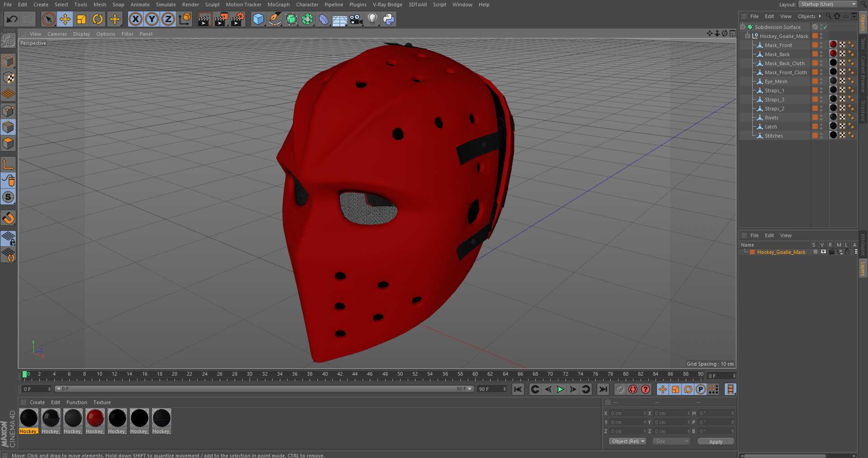This screenshot has width=868, height=458.
Task: Open the Tweak mode icon
Action: pos(8,181)
